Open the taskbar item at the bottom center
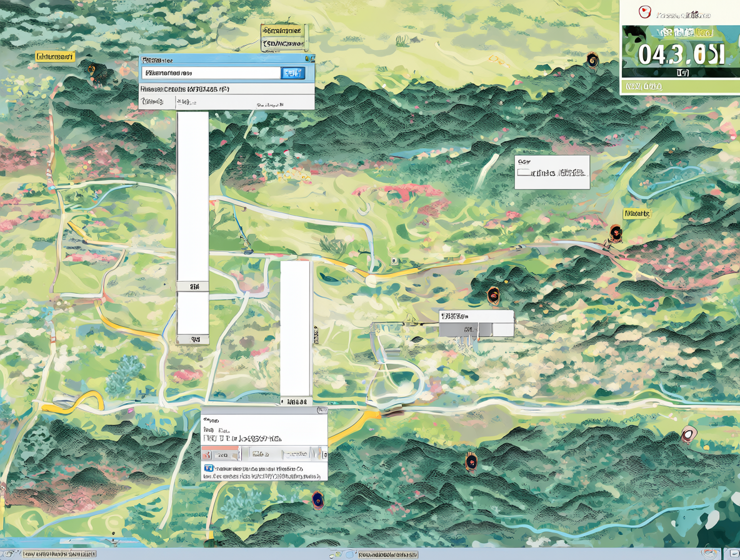 click(x=387, y=554)
